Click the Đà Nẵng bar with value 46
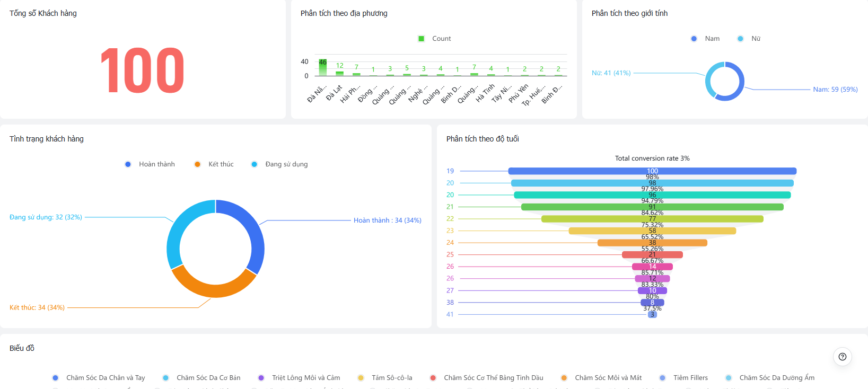 [322, 67]
